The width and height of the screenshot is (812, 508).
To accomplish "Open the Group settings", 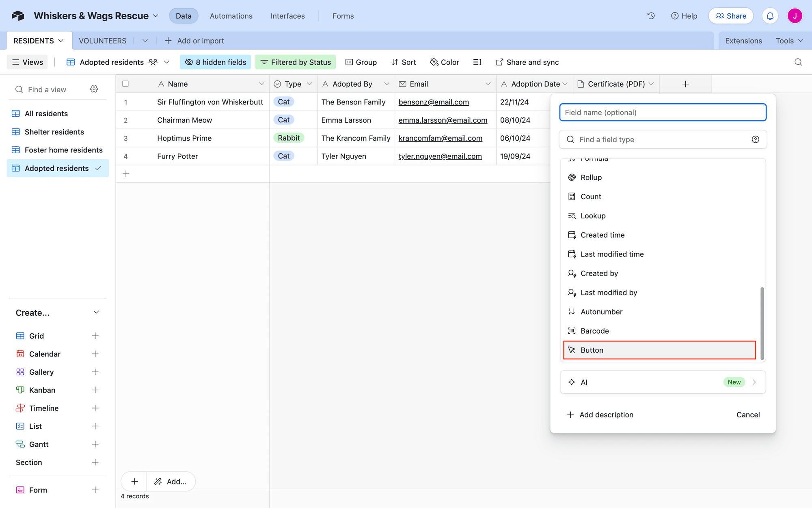I will click(x=361, y=62).
